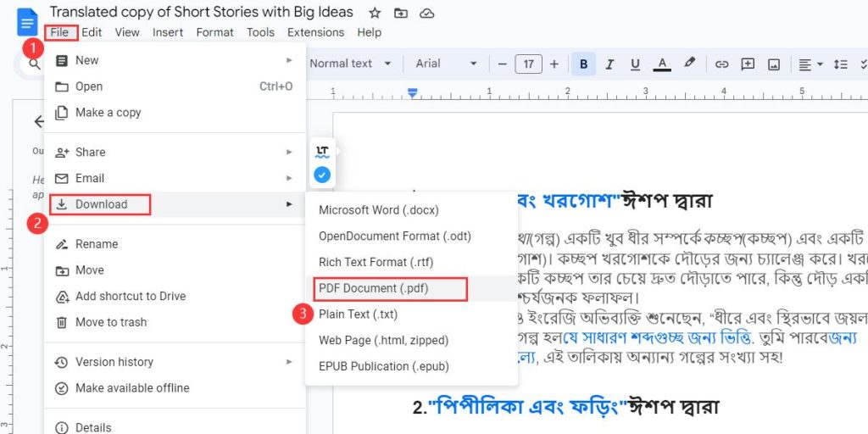Expand the Share submenu
868x434 pixels.
pos(175,152)
